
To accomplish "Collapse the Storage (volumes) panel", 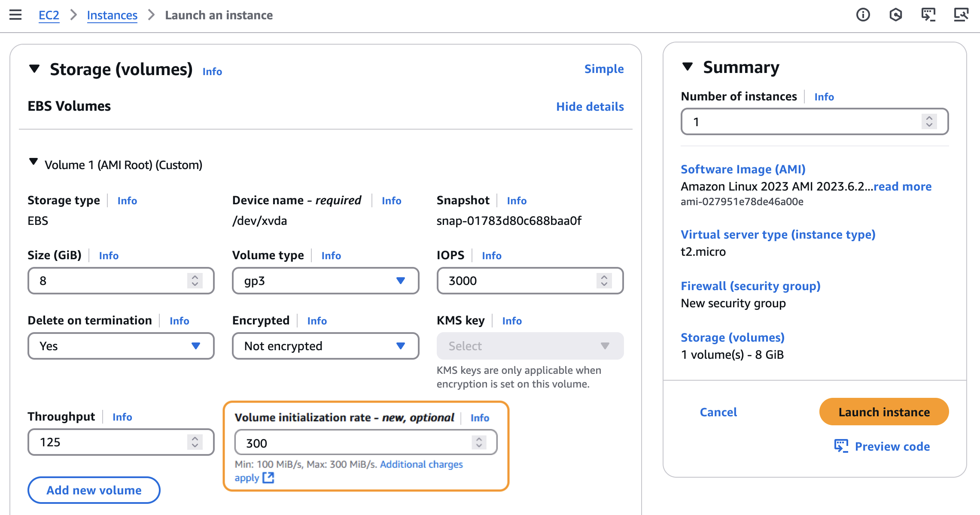I will (34, 69).
